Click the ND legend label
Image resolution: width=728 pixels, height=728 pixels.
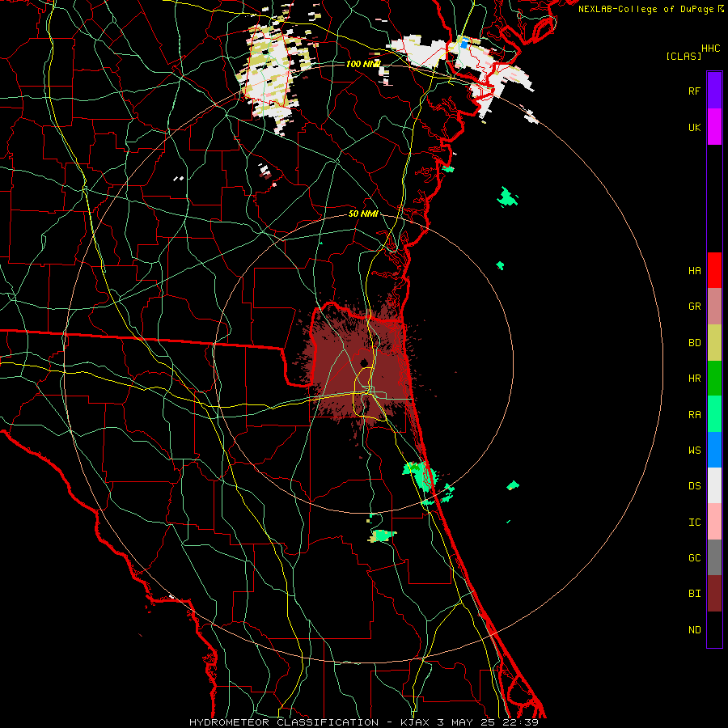pyautogui.click(x=694, y=630)
